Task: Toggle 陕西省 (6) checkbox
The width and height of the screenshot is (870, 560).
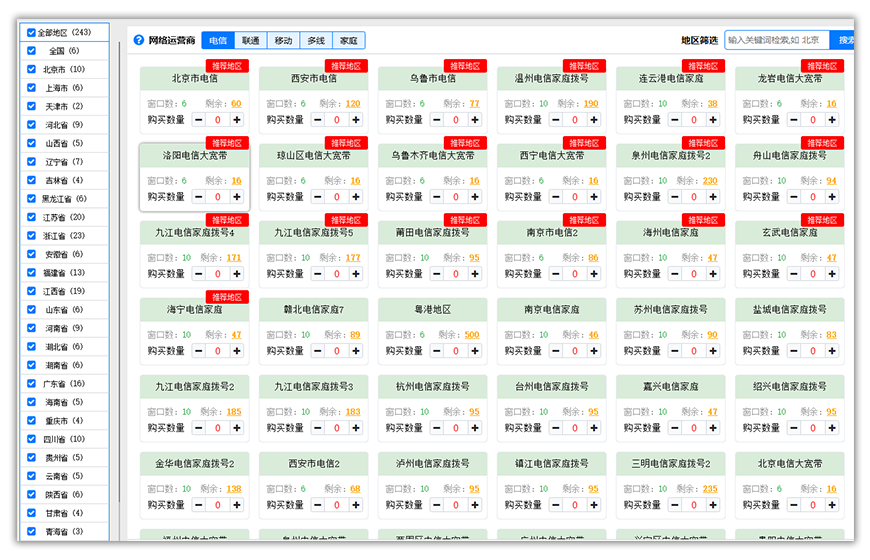Action: pos(32,495)
